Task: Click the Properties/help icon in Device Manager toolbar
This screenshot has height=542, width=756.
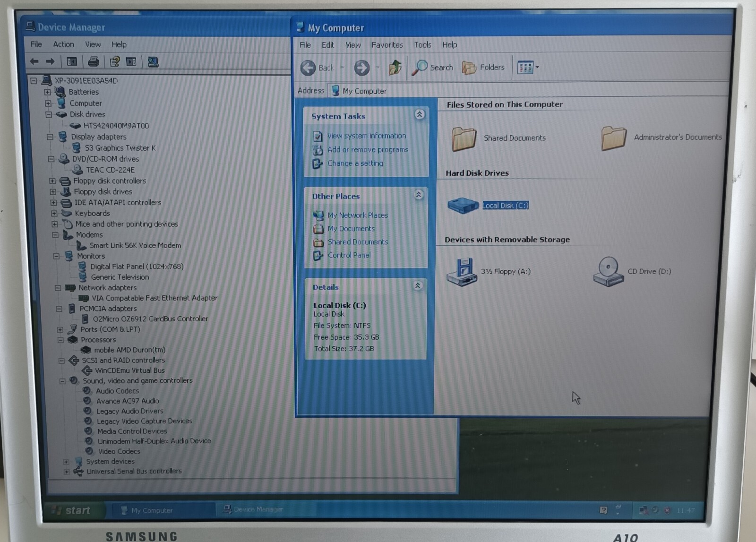Action: tap(114, 61)
